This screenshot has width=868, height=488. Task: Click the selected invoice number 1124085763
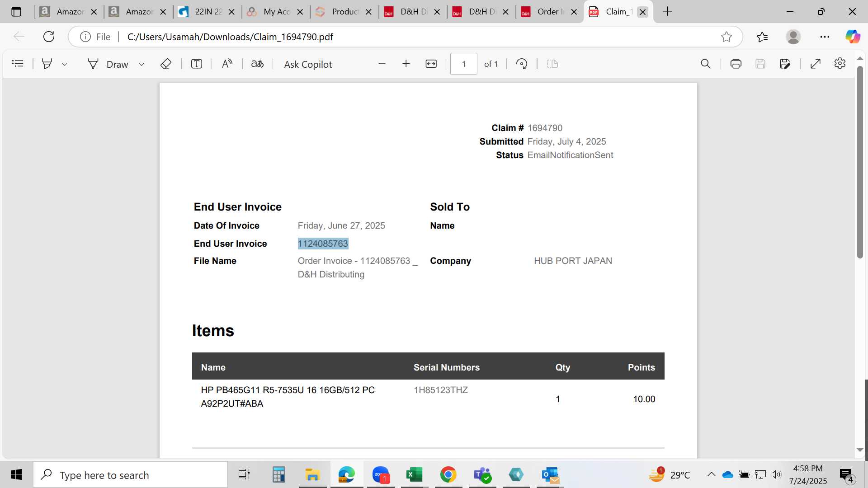(323, 244)
